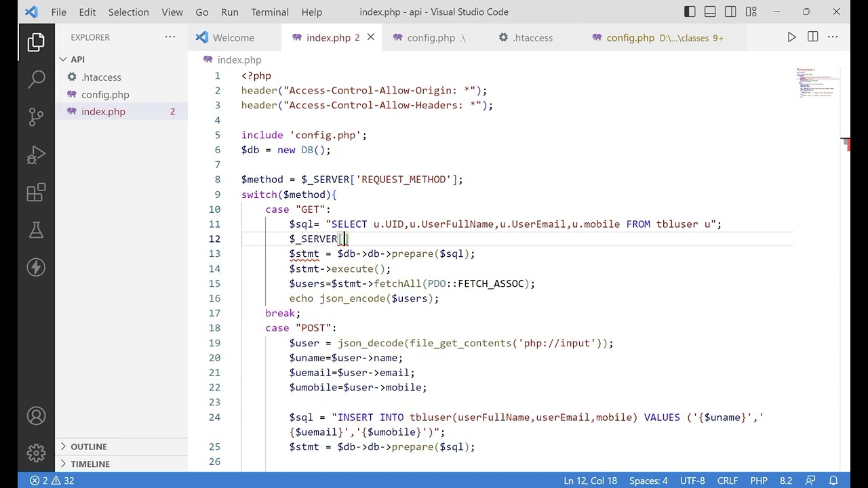The width and height of the screenshot is (868, 488).
Task: Toggle Primary Side Bar visibility
Action: pyautogui.click(x=690, y=12)
